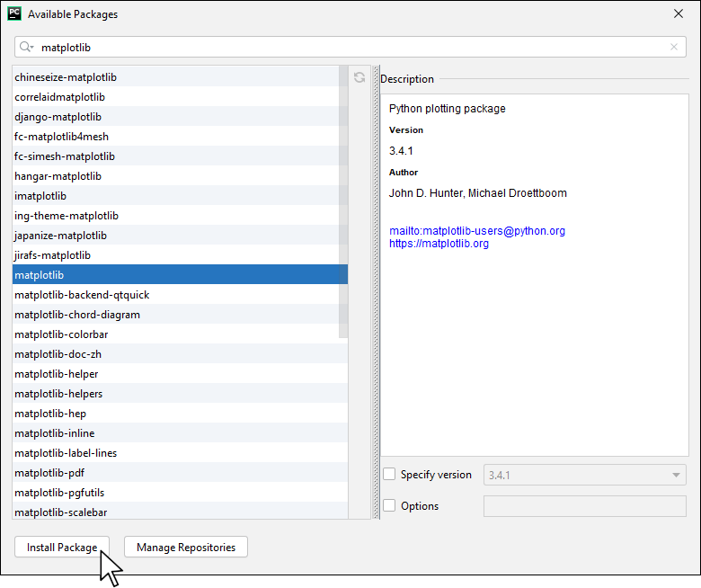Select matplotlib-hep package
The height and width of the screenshot is (588, 701).
click(x=180, y=413)
